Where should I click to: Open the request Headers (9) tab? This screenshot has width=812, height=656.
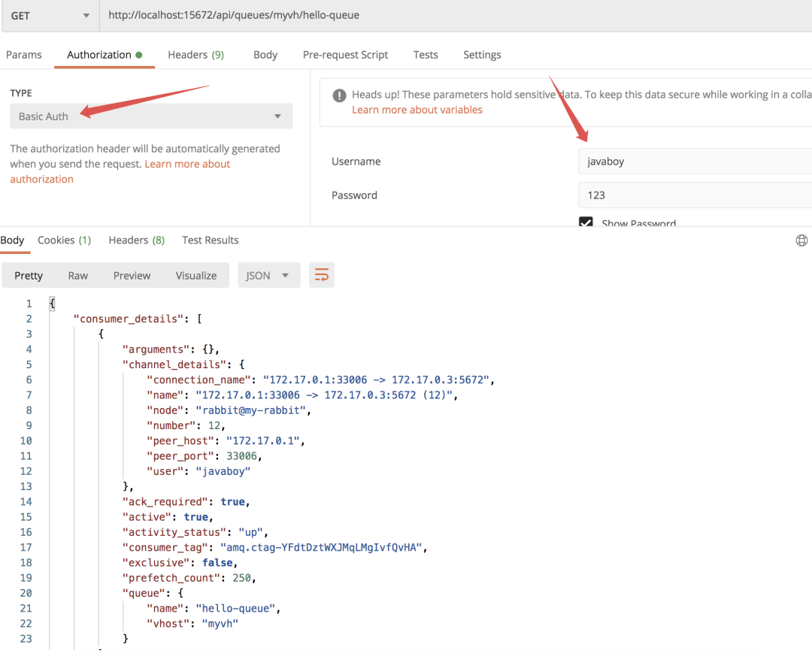[195, 55]
